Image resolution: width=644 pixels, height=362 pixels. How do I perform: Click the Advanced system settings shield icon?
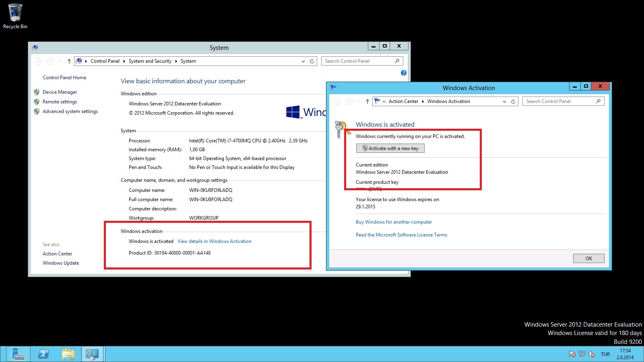[x=37, y=111]
